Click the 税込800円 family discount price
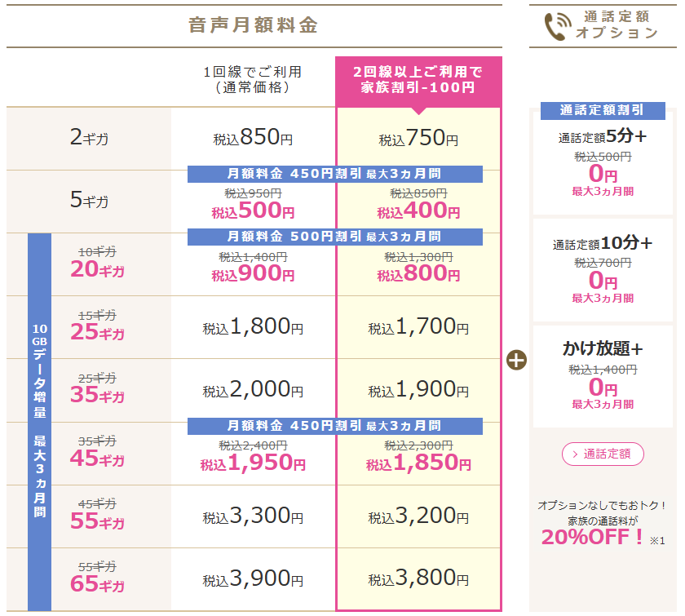Image resolution: width=685 pixels, height=616 pixels. coord(418,273)
